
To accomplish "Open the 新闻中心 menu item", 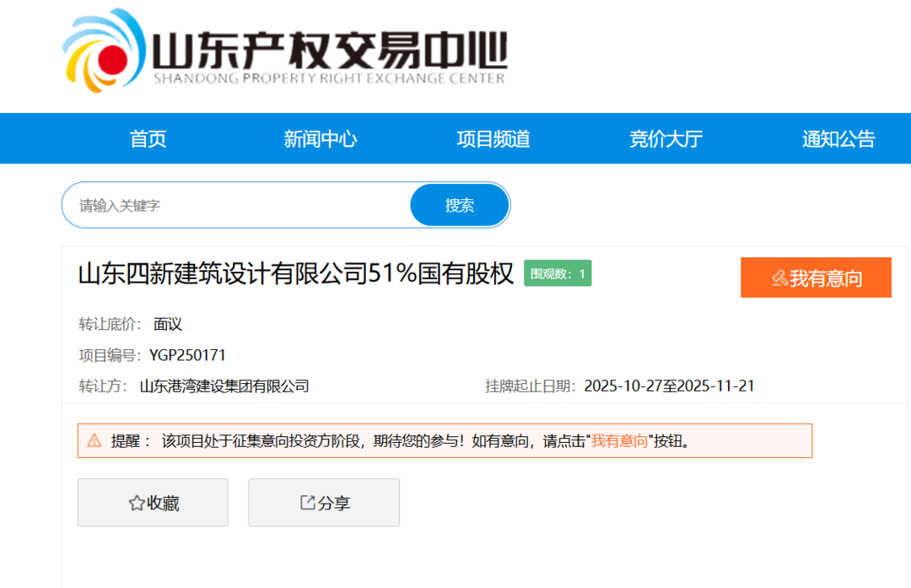I will click(321, 139).
